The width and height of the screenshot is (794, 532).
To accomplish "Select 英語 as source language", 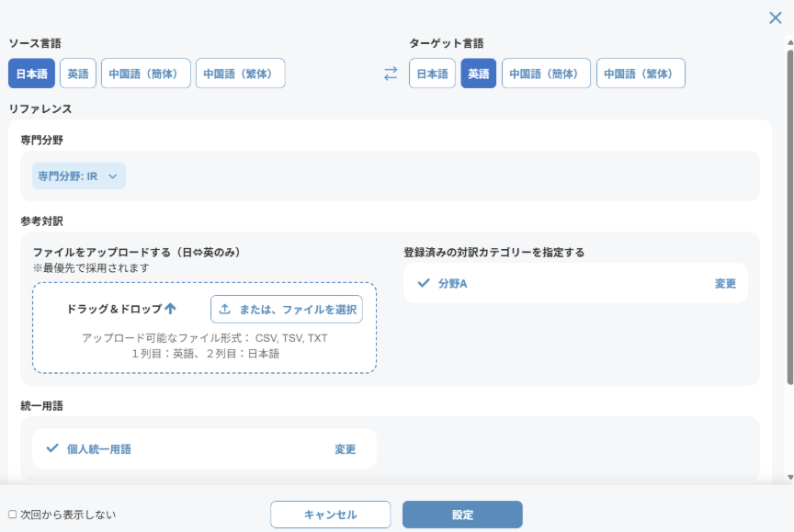I will [78, 74].
